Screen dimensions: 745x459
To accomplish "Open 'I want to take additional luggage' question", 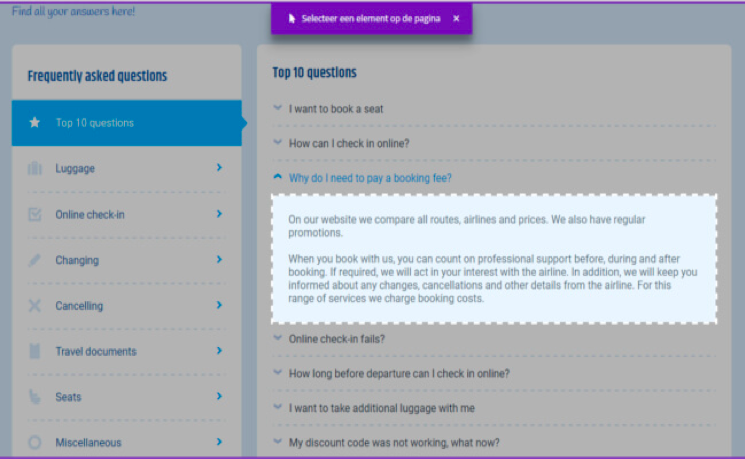I will (x=381, y=408).
